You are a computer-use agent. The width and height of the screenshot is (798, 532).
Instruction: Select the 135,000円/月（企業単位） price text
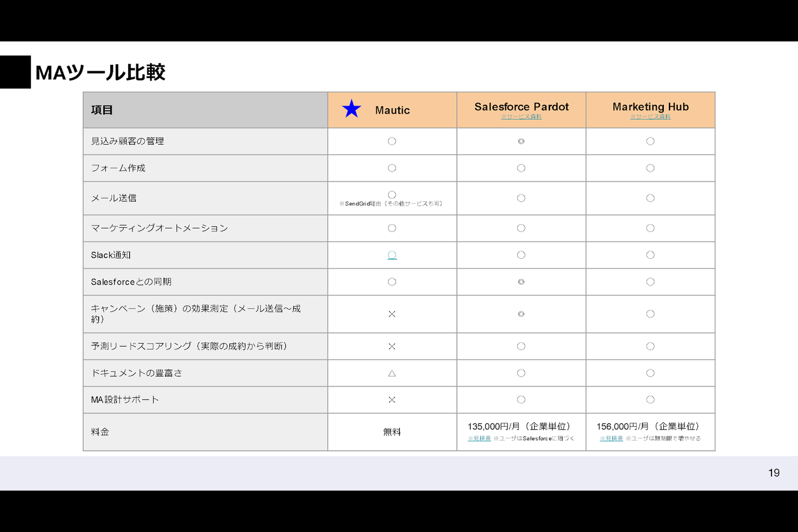519,426
